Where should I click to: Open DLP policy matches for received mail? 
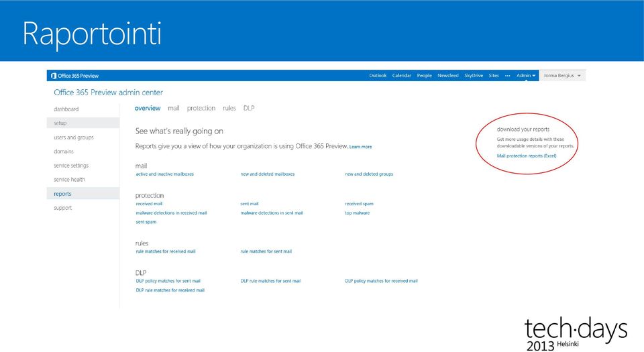click(381, 281)
